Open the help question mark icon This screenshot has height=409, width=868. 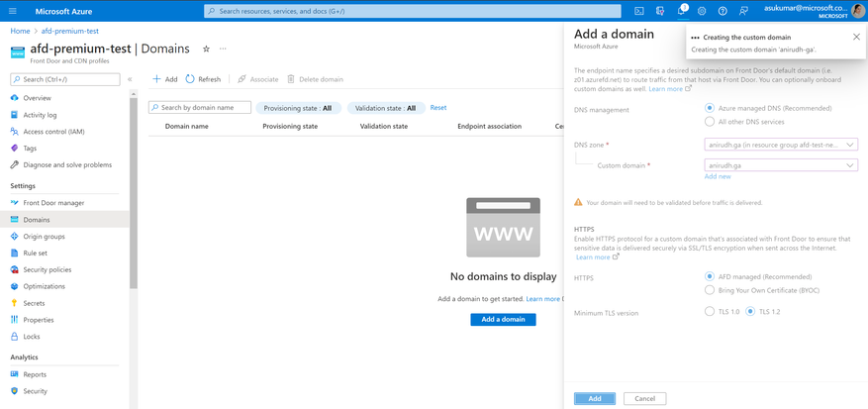pyautogui.click(x=723, y=11)
